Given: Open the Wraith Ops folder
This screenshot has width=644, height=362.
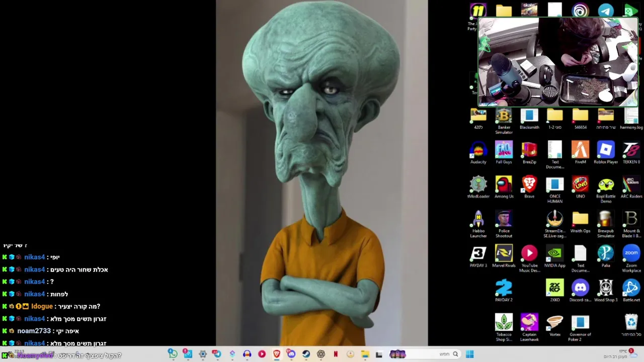Looking at the screenshot, I should 580,222.
